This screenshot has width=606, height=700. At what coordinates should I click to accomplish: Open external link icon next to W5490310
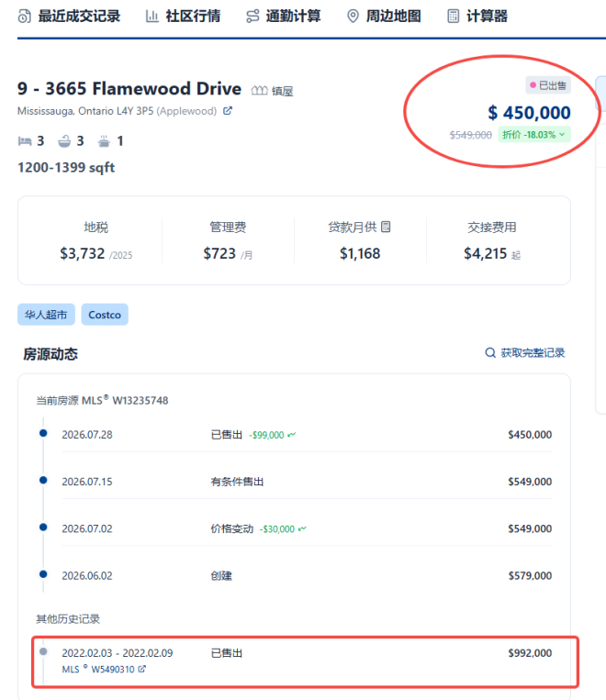[141, 669]
